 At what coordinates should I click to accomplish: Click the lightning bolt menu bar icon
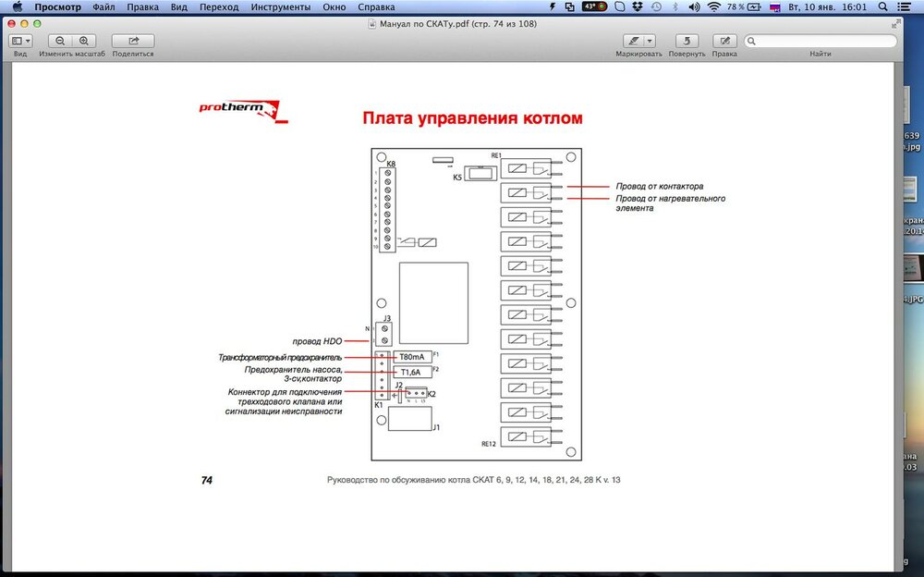(x=553, y=7)
